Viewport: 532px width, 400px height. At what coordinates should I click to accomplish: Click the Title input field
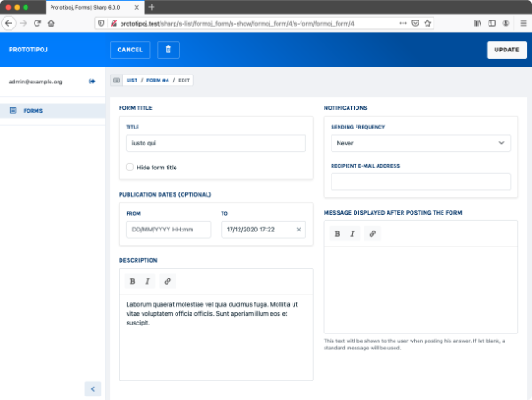[x=215, y=143]
